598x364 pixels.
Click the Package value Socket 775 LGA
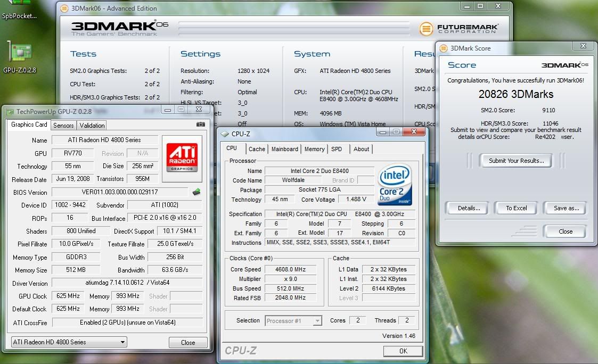coord(320,190)
